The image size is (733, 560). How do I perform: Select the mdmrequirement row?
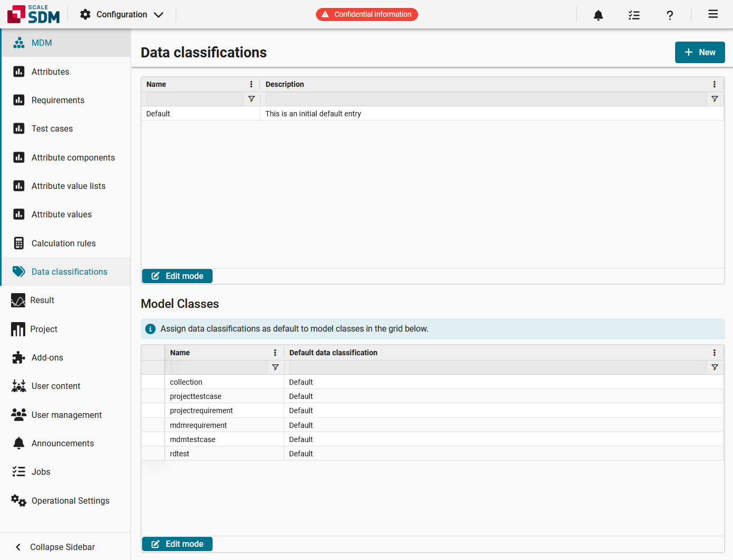[x=433, y=425]
